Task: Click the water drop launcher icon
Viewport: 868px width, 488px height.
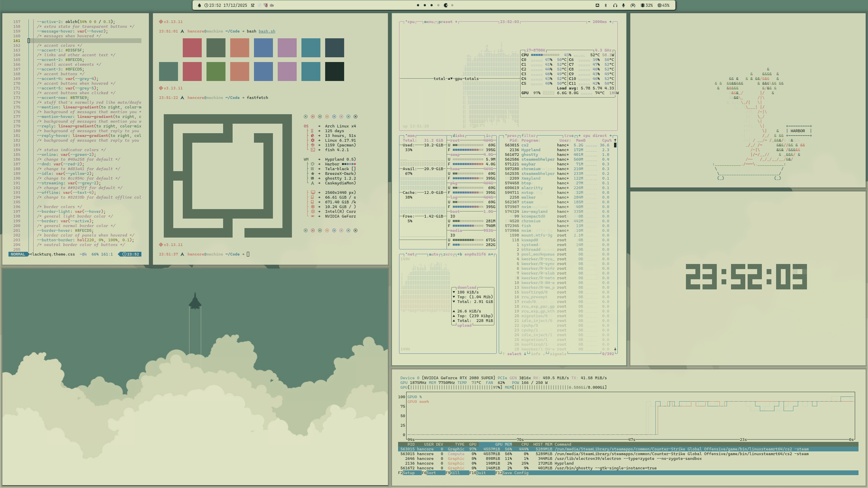Action: click(199, 5)
